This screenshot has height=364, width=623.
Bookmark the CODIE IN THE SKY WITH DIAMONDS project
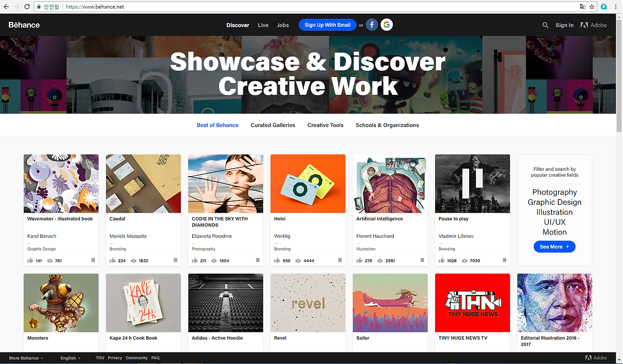coord(257,260)
